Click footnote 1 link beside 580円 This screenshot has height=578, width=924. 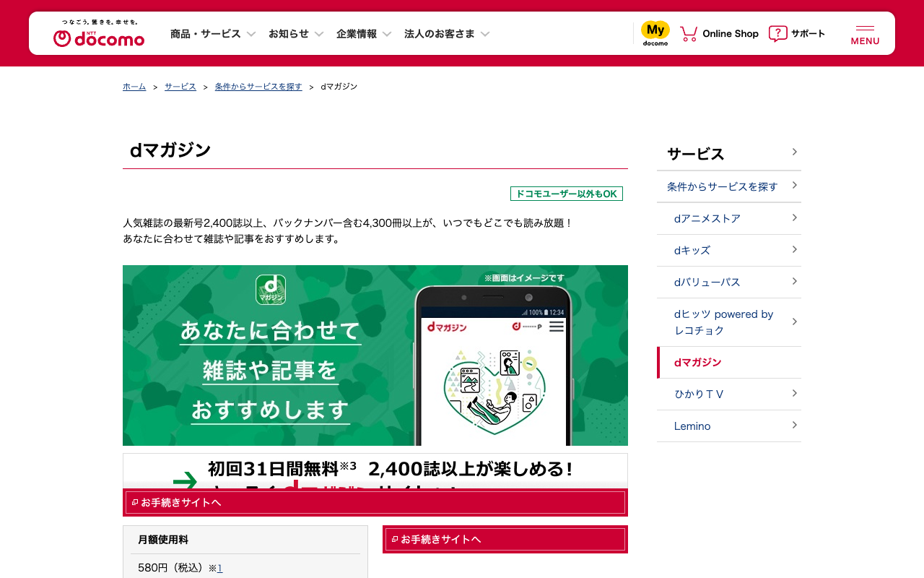(220, 569)
